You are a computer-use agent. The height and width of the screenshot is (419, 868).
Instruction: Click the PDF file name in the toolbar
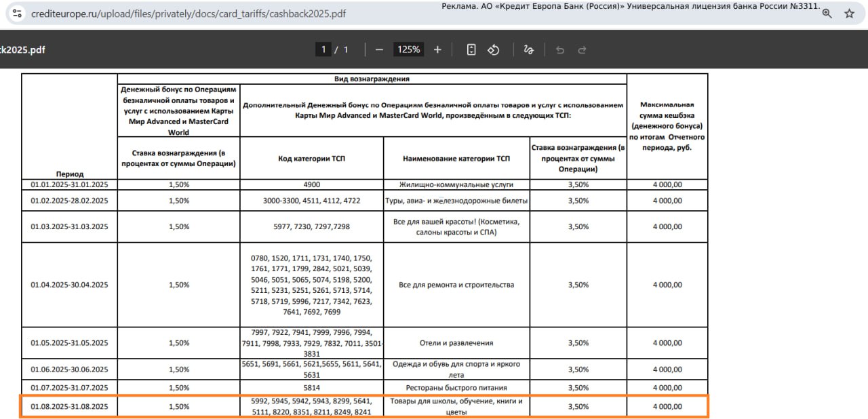23,49
